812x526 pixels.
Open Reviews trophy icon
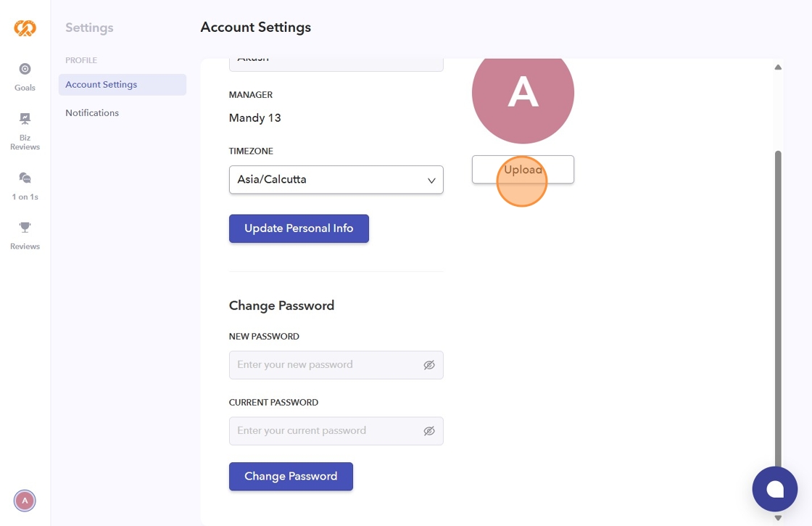[25, 228]
